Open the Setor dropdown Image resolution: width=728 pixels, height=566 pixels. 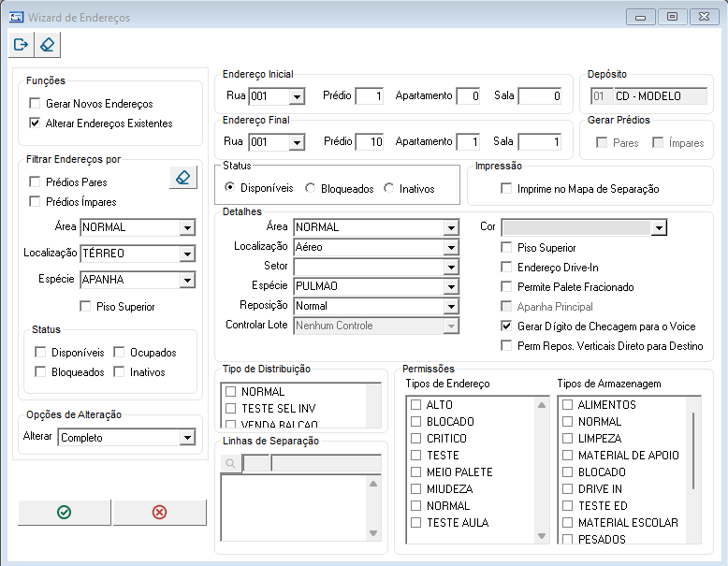(451, 267)
